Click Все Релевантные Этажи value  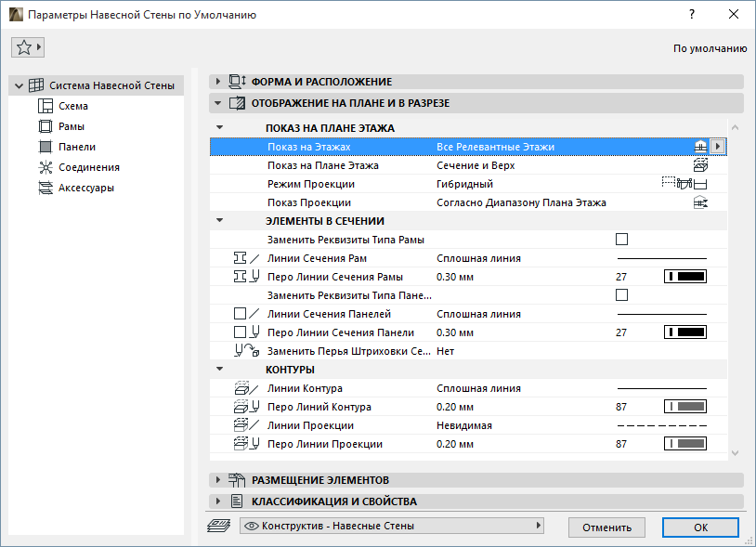coord(496,147)
